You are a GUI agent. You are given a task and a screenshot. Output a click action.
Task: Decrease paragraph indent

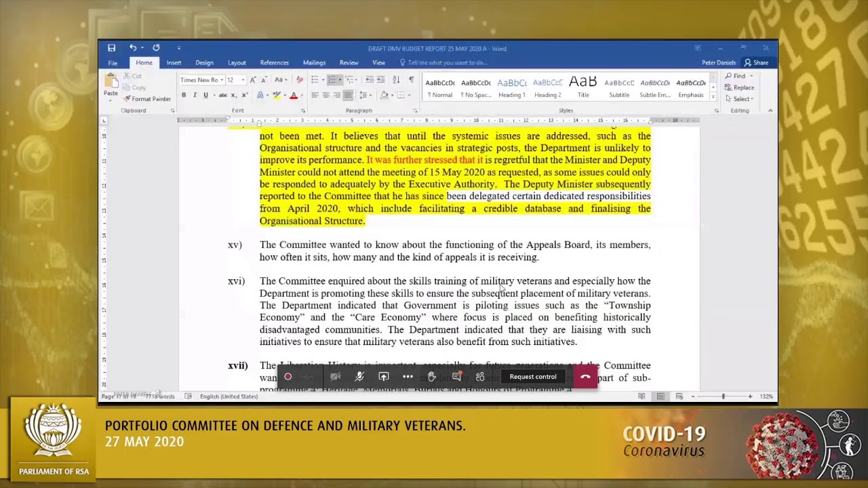(370, 80)
